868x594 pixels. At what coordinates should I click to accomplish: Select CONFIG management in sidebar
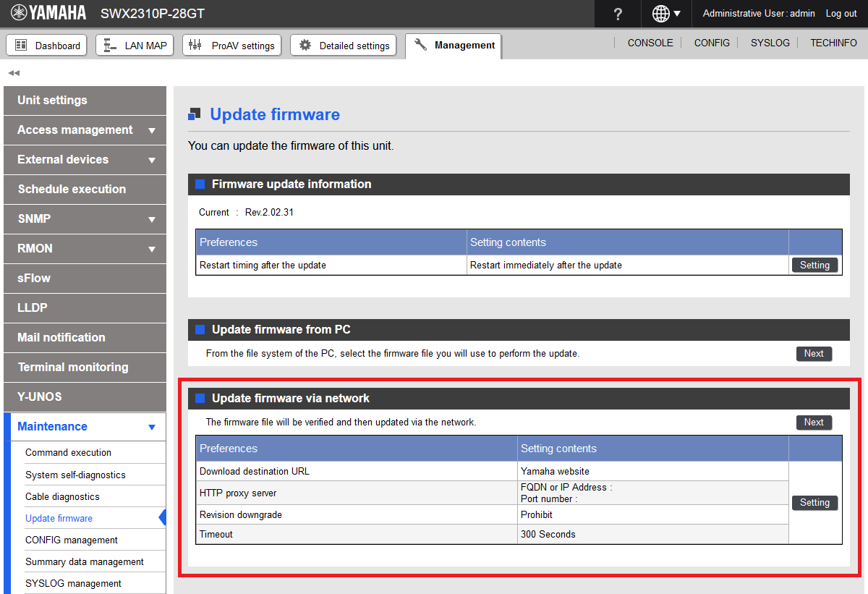click(71, 540)
